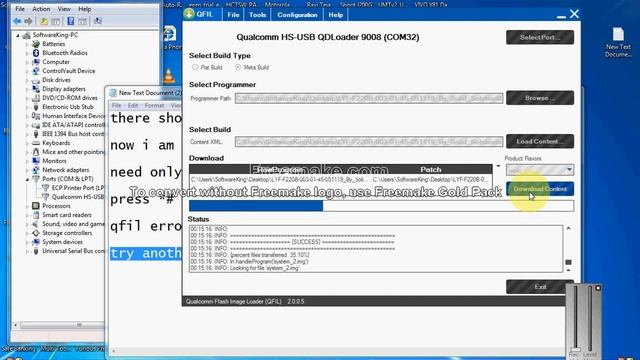Screen dimensions: 640x360
Task: Click Bluetooth Radios icon
Action: click(x=36, y=53)
